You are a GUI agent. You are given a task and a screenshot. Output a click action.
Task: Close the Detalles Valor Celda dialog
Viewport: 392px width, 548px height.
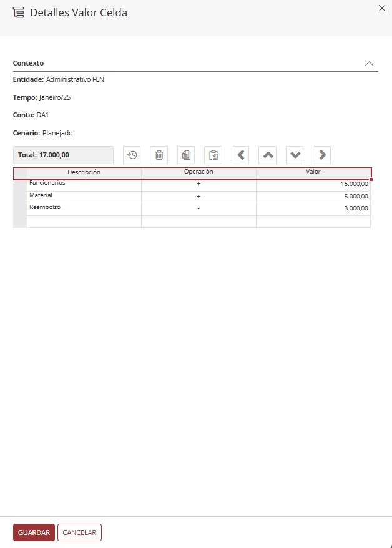(x=382, y=8)
